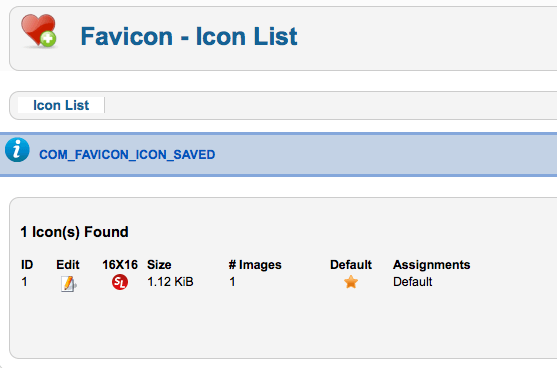Image resolution: width=557 pixels, height=368 pixels.
Task: Click the 1.12 KiB size value
Action: pyautogui.click(x=171, y=282)
